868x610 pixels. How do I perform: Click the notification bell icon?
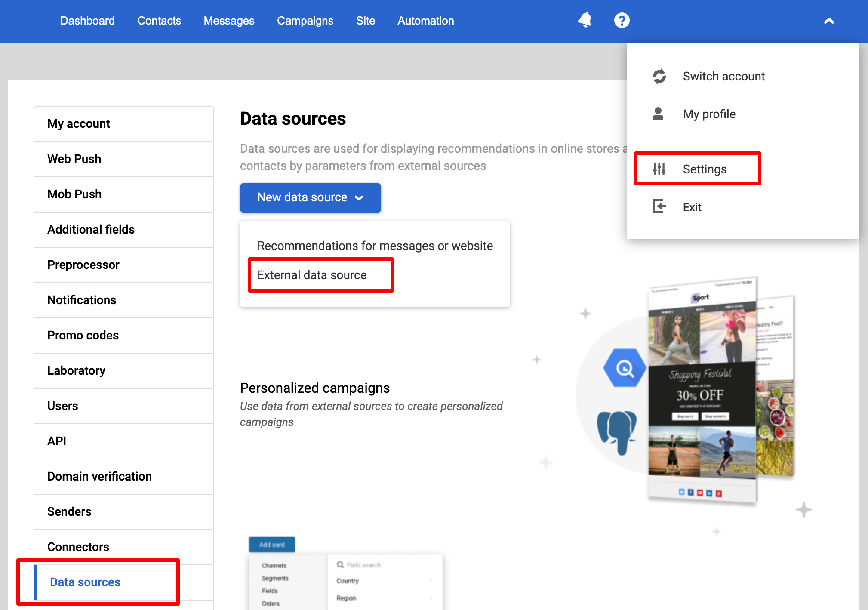(x=585, y=20)
